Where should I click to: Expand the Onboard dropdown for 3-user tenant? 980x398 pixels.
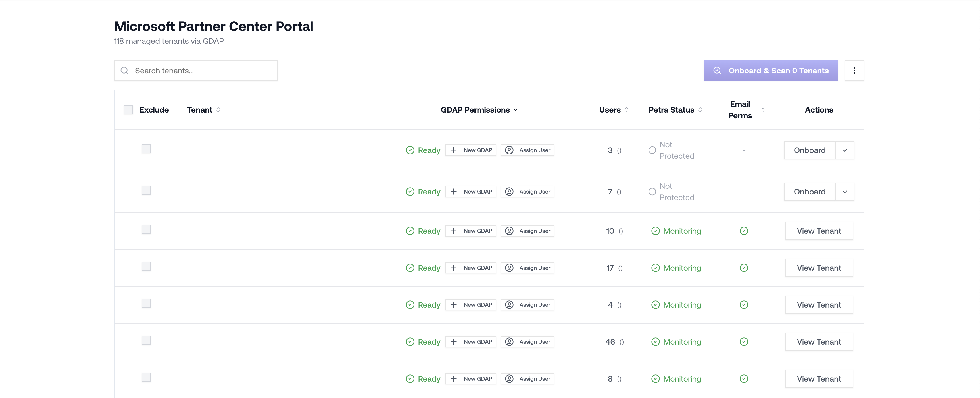845,150
